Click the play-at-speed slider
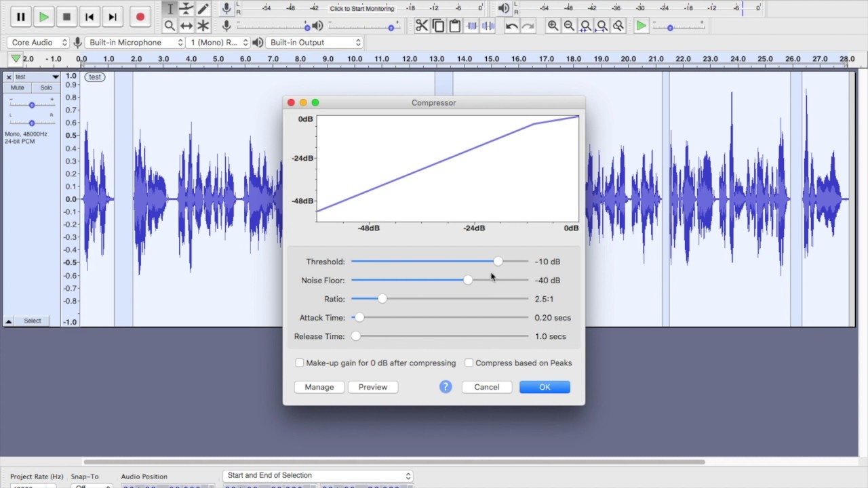 tap(678, 27)
